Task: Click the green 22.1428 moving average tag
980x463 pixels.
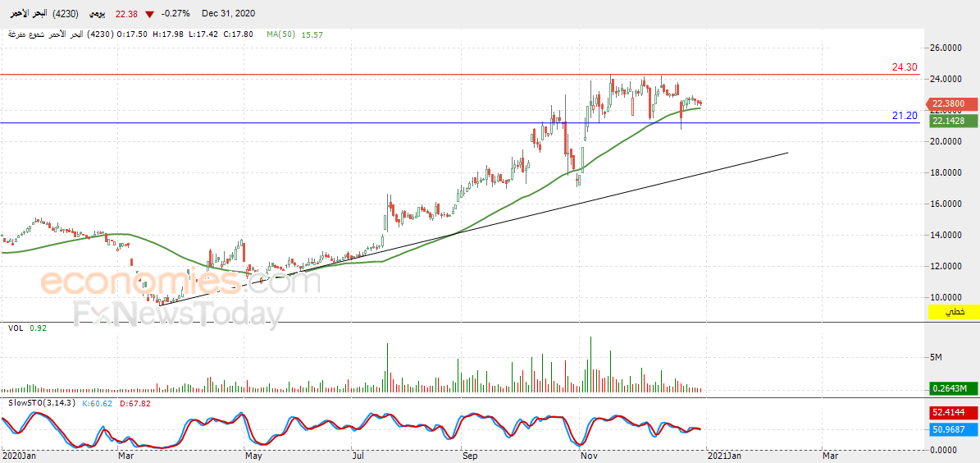Action: pos(950,121)
